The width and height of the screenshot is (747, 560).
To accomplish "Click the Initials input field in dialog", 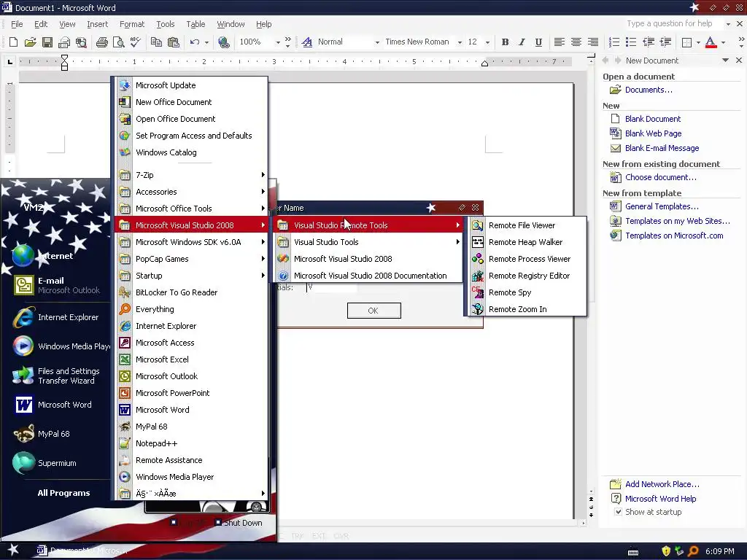I will (x=332, y=287).
